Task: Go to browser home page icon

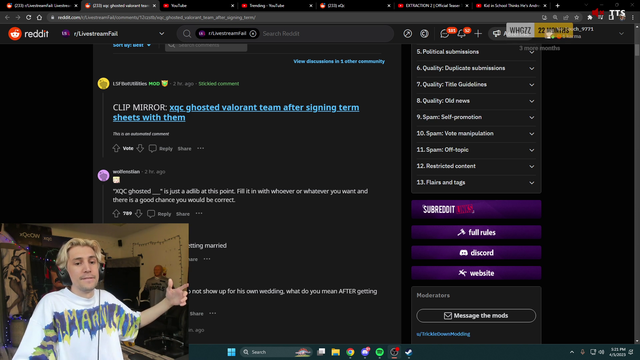Action: click(x=39, y=18)
